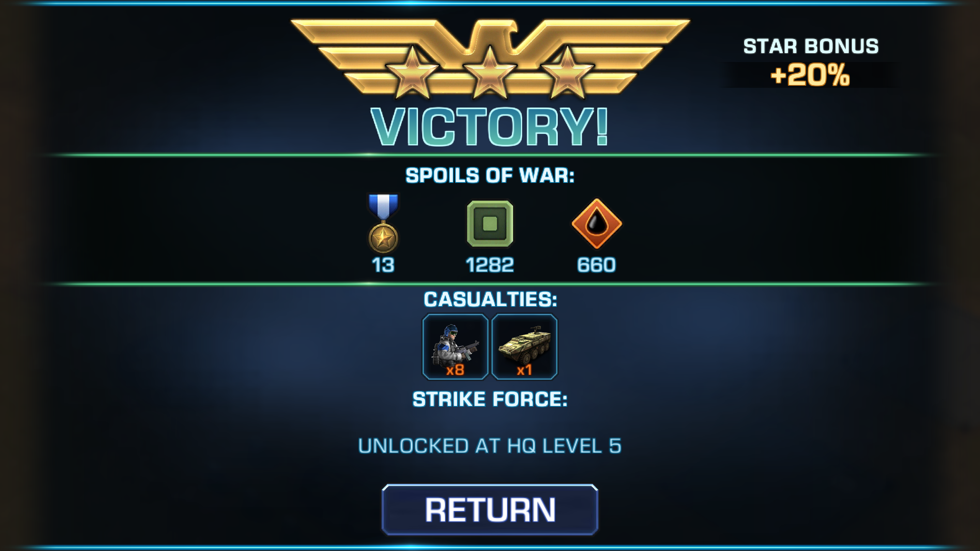The height and width of the screenshot is (551, 980).
Task: Tap the infantry soldier casualty thumbnail
Action: [455, 347]
